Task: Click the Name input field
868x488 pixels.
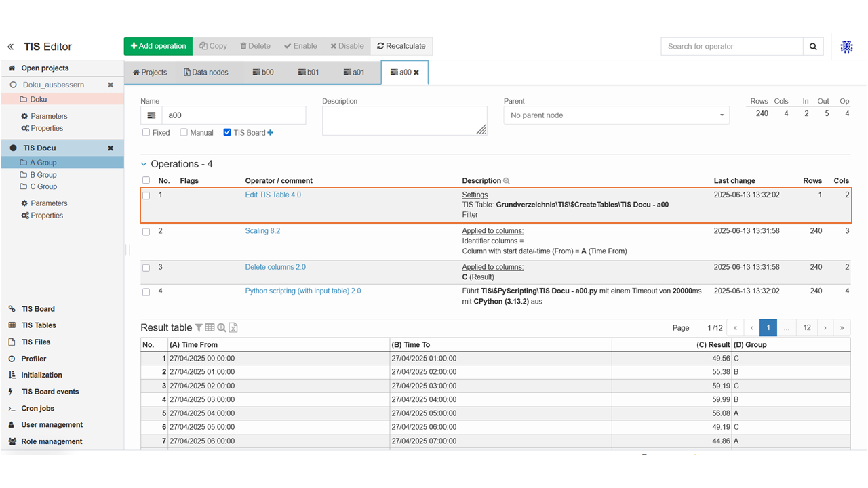Action: [233, 115]
